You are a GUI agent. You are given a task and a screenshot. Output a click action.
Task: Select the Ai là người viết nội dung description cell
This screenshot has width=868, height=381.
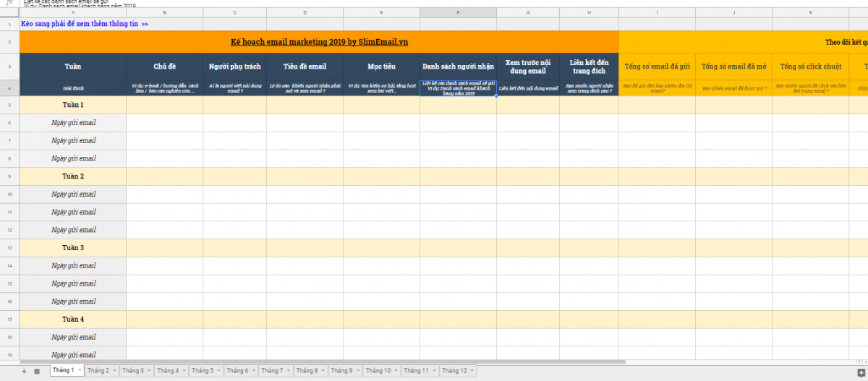(235, 87)
